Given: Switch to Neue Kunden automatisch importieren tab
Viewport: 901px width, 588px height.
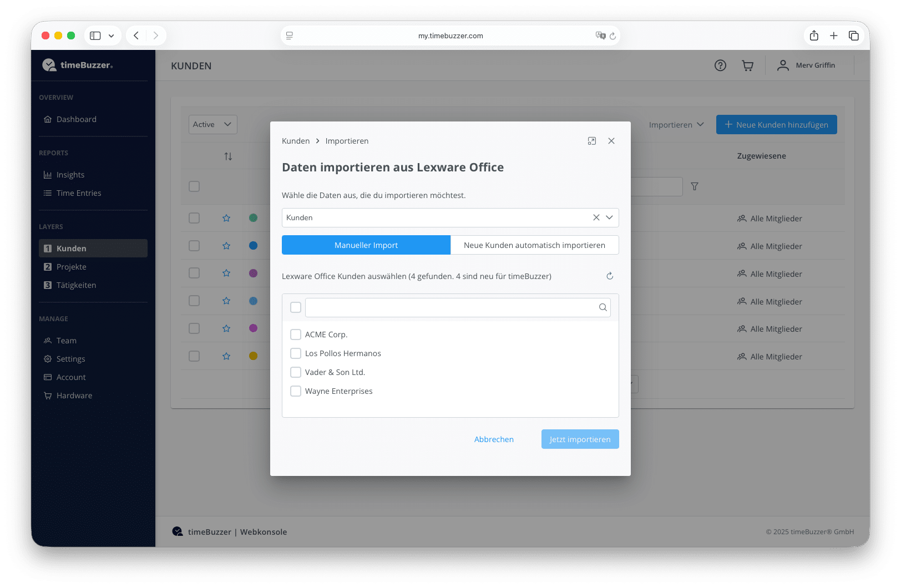Looking at the screenshot, I should [x=534, y=245].
